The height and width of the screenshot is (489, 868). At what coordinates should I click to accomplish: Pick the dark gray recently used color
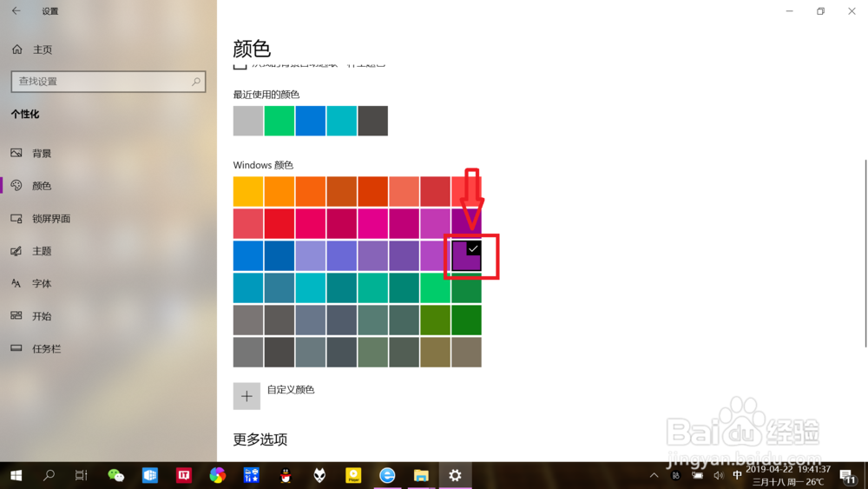372,121
